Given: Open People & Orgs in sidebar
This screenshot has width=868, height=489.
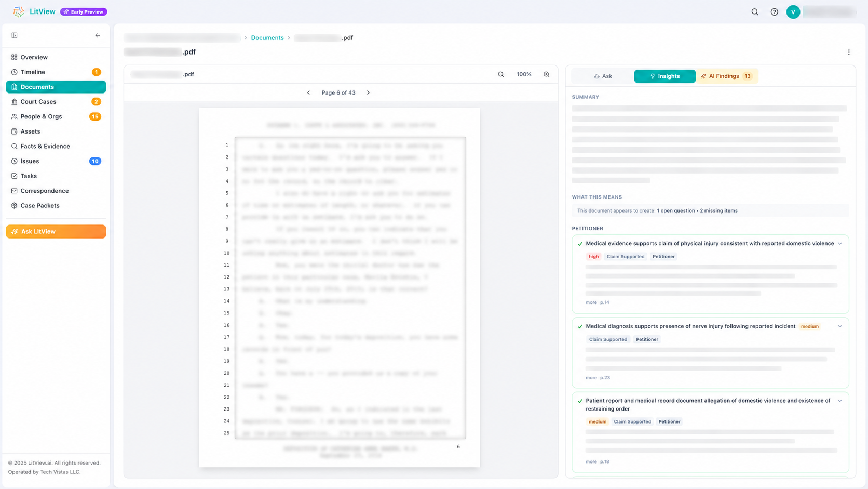Looking at the screenshot, I should pos(56,116).
